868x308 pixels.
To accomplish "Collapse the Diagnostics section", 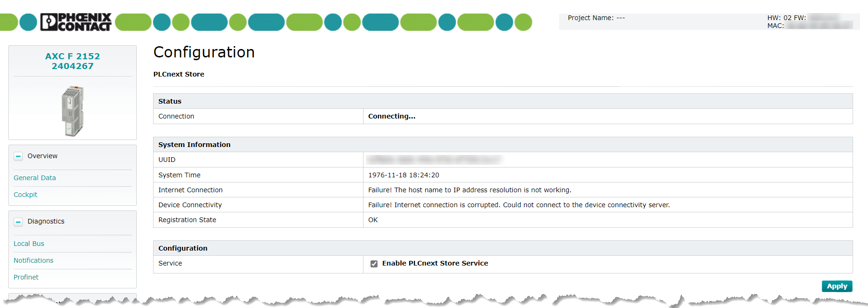I will 18,222.
